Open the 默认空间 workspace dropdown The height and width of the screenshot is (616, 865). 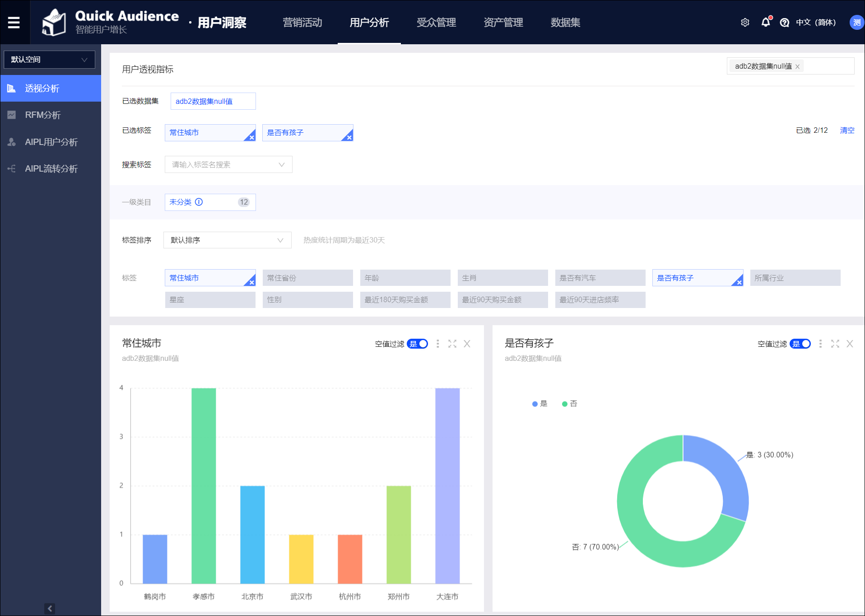49,60
